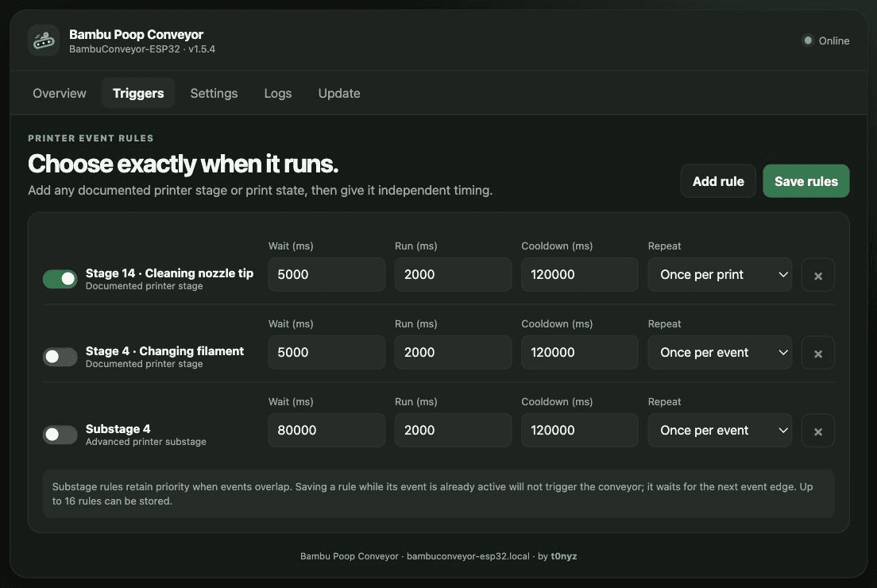The height and width of the screenshot is (588, 877).
Task: Click the 'Online' status text
Action: pyautogui.click(x=834, y=41)
